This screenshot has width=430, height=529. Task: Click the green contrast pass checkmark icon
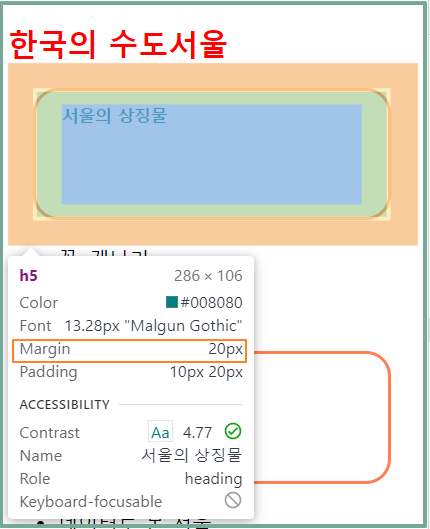(233, 431)
